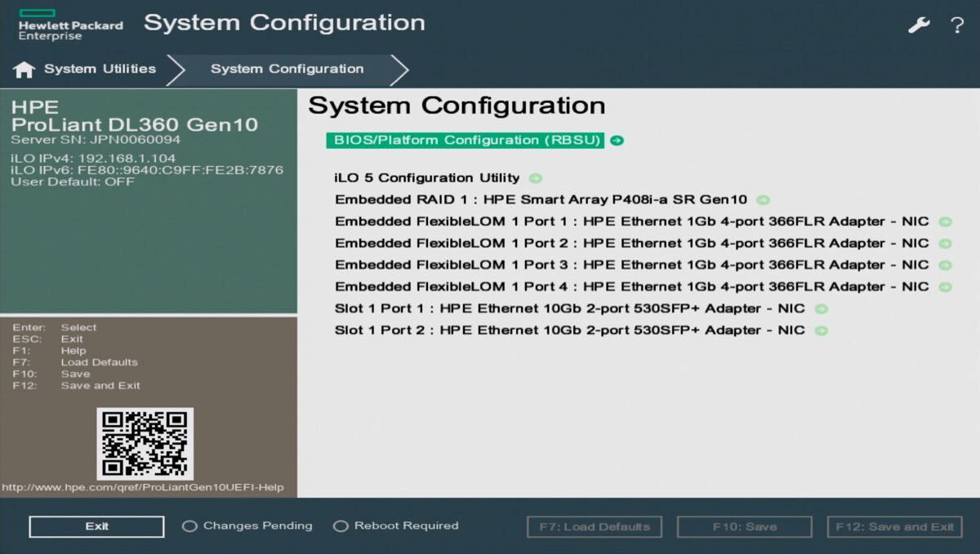Screen dimensions: 980x555
Task: Click green arrow beside iLO 5 Configuration Utility
Action: click(536, 178)
